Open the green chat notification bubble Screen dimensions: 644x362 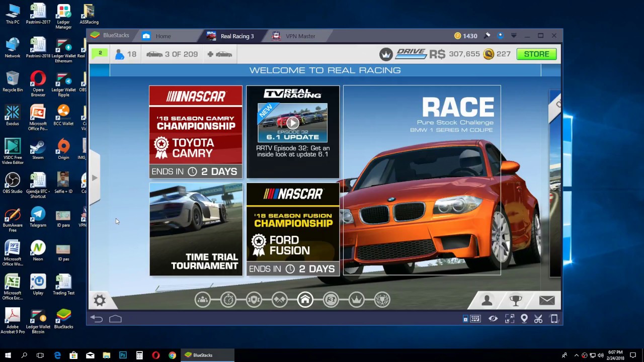tap(100, 54)
